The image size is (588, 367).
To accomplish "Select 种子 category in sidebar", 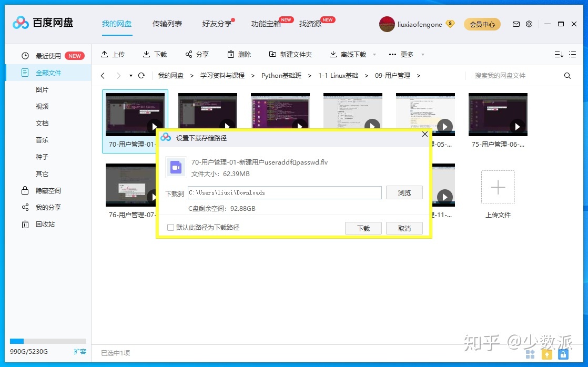I will (42, 157).
